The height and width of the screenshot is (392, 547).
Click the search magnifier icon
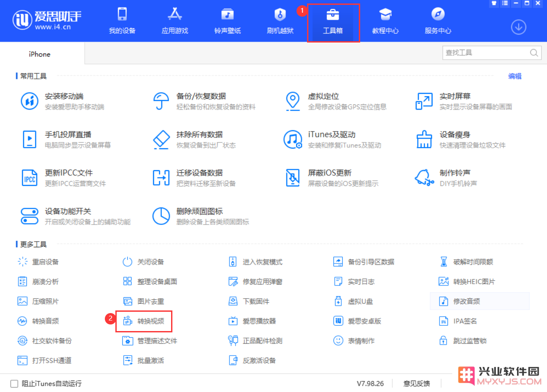pos(534,53)
